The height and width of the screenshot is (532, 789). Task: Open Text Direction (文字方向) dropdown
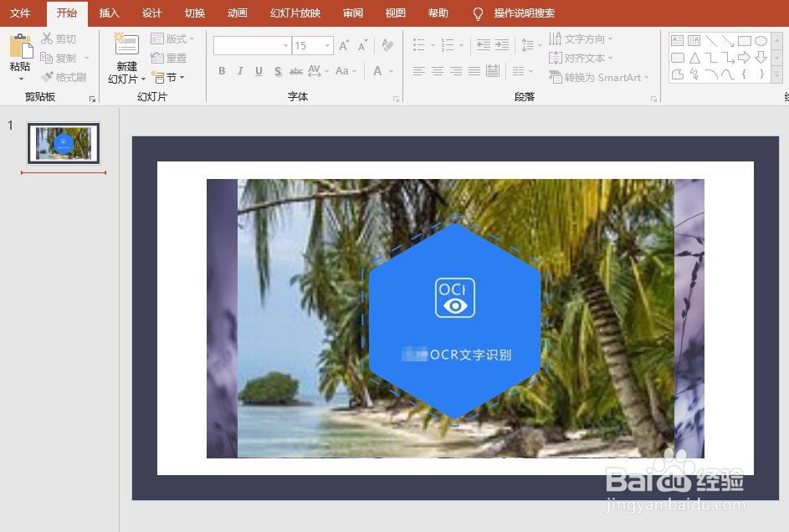[x=581, y=38]
